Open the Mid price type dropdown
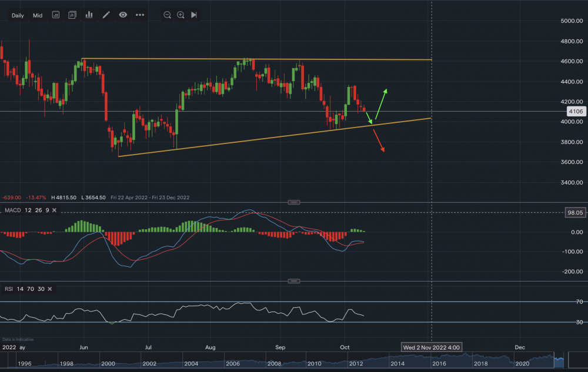This screenshot has height=372, width=588. tap(38, 15)
